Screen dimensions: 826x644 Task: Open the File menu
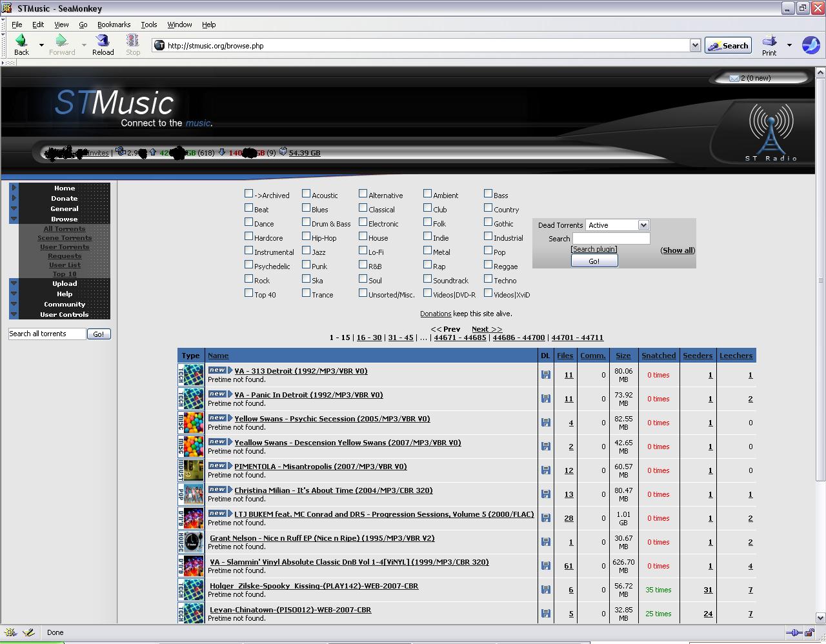point(17,25)
